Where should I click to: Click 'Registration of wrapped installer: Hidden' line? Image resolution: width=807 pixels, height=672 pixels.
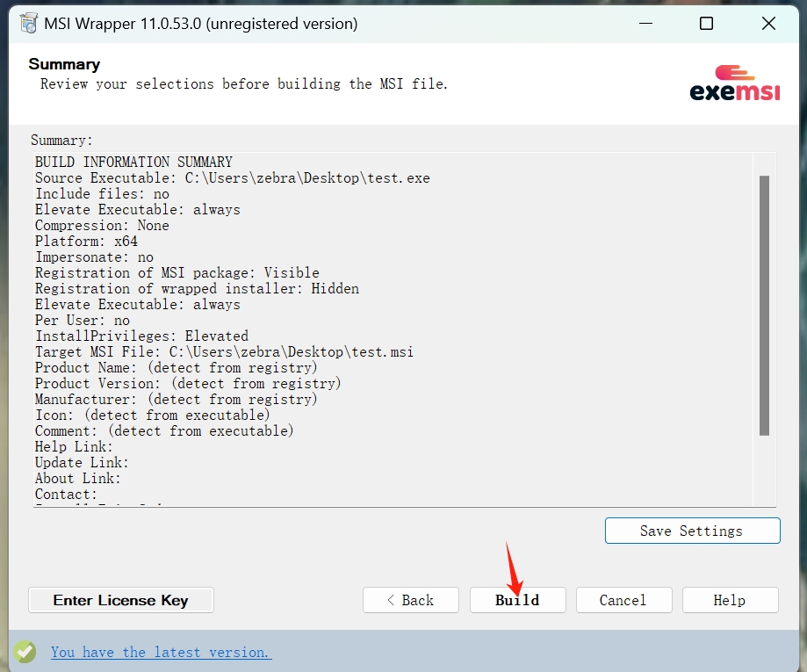point(197,288)
